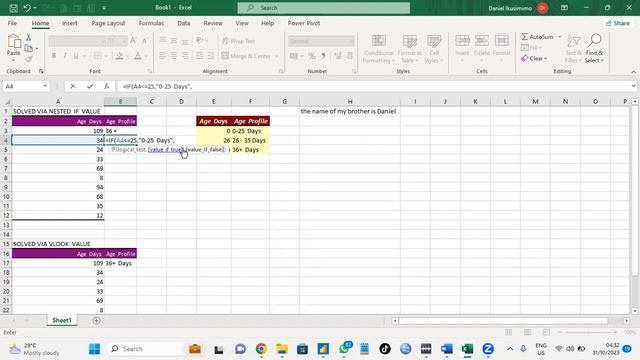Open the Fill Color swatch button
This screenshot has width=640, height=360.
tap(119, 56)
